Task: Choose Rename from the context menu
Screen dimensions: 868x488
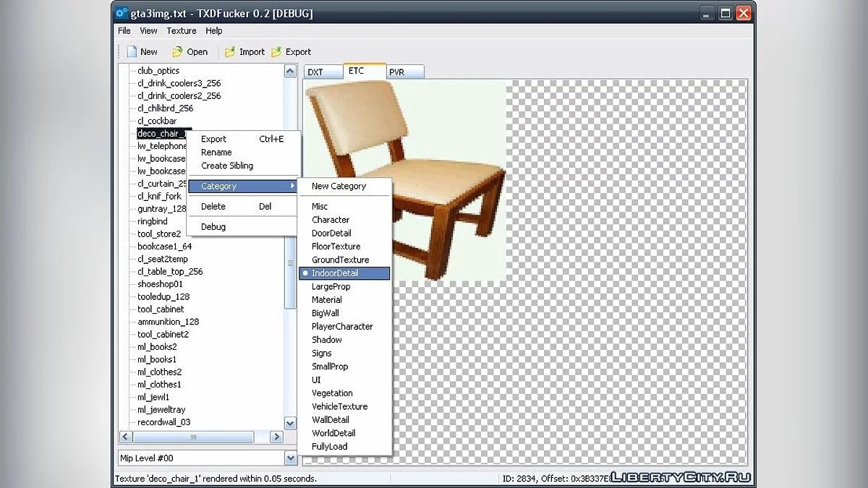Action: click(x=216, y=153)
